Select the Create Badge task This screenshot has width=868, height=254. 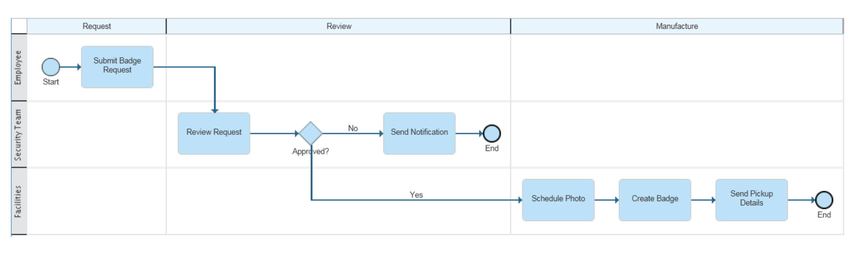(x=655, y=200)
